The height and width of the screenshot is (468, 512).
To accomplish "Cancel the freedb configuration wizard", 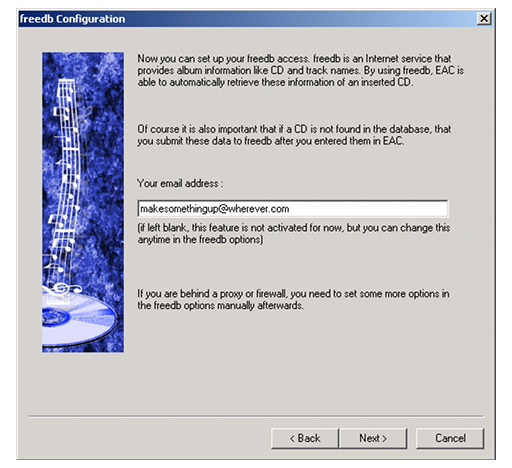I will 450,438.
